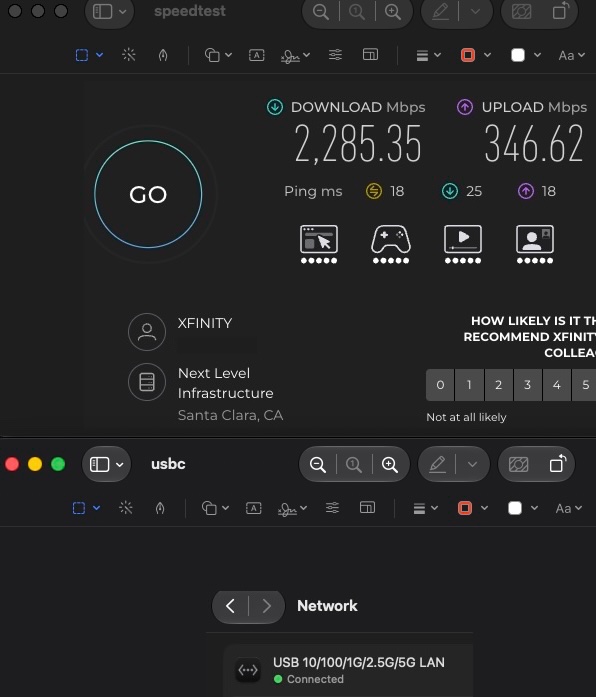Open Adjust Color sliders in usbc window
The width and height of the screenshot is (596, 697).
point(332,508)
